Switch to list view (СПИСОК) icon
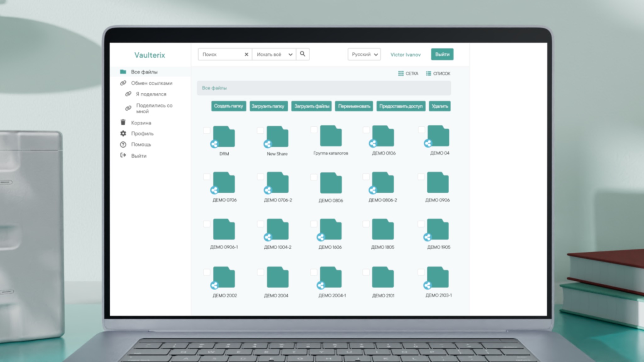This screenshot has width=644, height=362. coord(428,74)
